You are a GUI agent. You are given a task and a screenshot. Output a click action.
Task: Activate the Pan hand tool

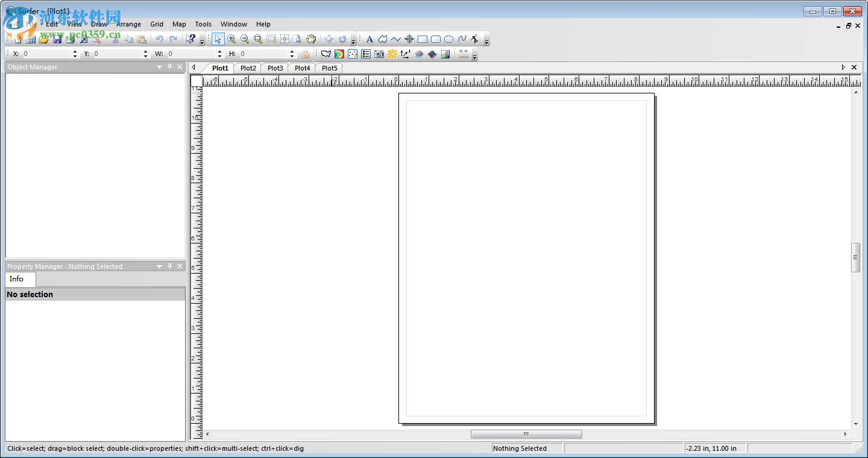(x=311, y=39)
